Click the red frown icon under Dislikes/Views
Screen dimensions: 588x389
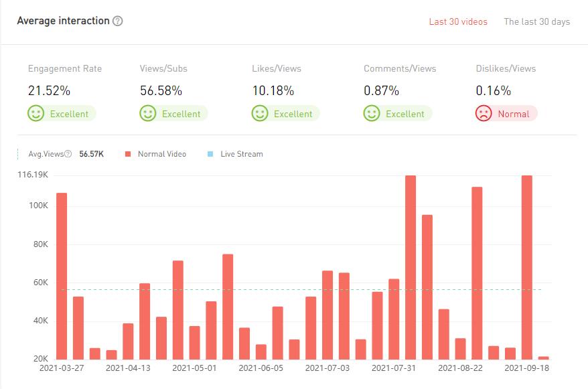(484, 114)
